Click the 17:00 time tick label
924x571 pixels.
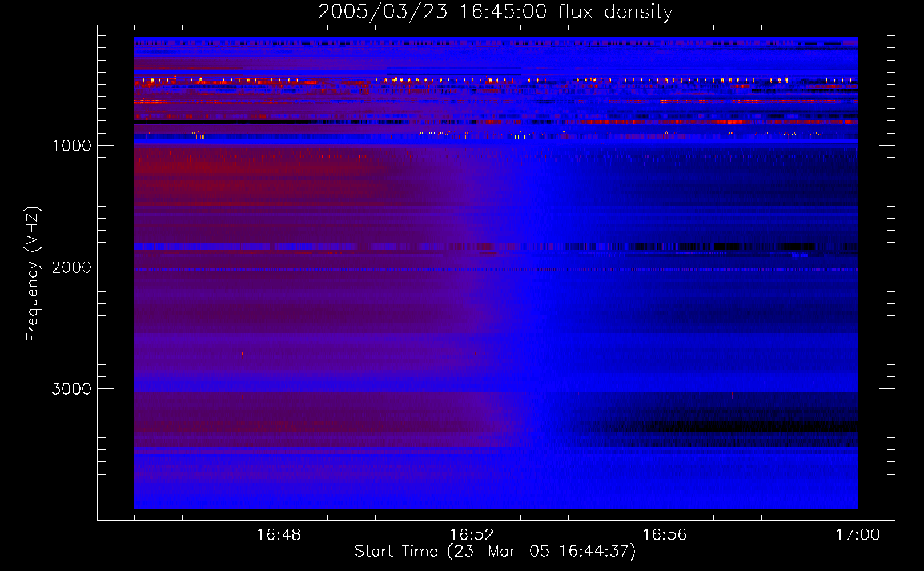coord(858,535)
